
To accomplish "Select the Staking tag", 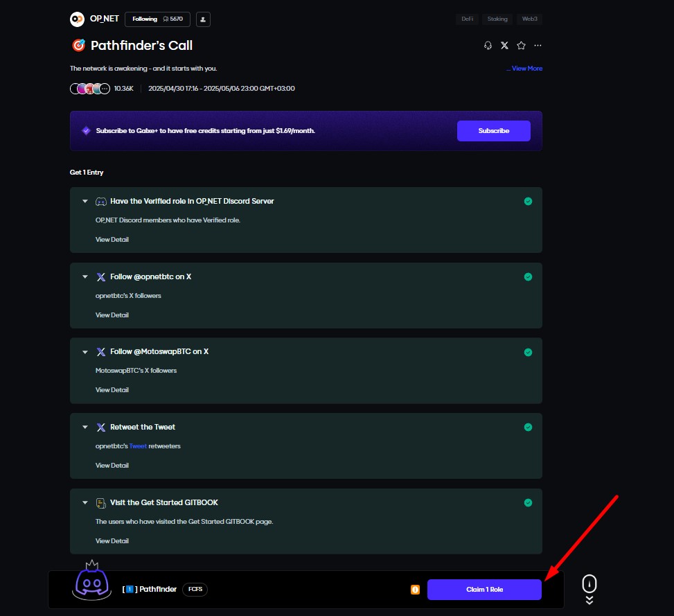I will pos(497,19).
